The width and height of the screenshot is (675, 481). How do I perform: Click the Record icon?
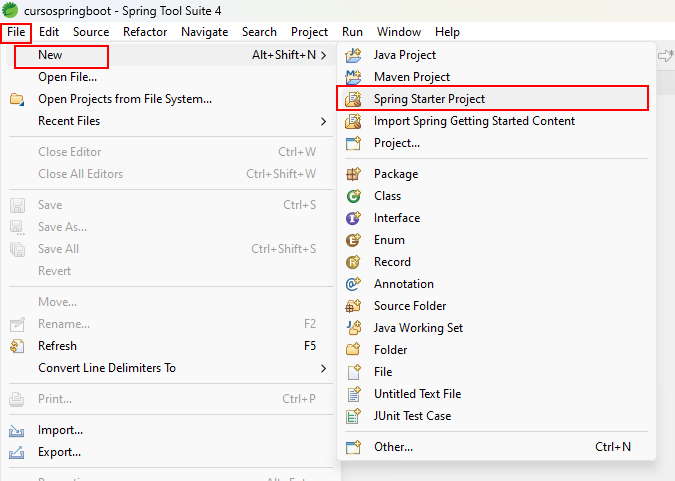[353, 262]
